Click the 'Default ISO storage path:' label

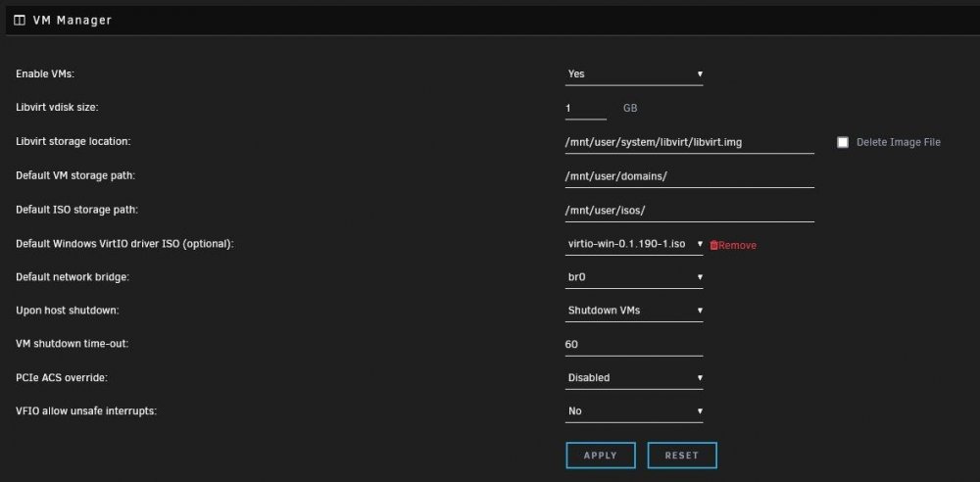(x=76, y=210)
